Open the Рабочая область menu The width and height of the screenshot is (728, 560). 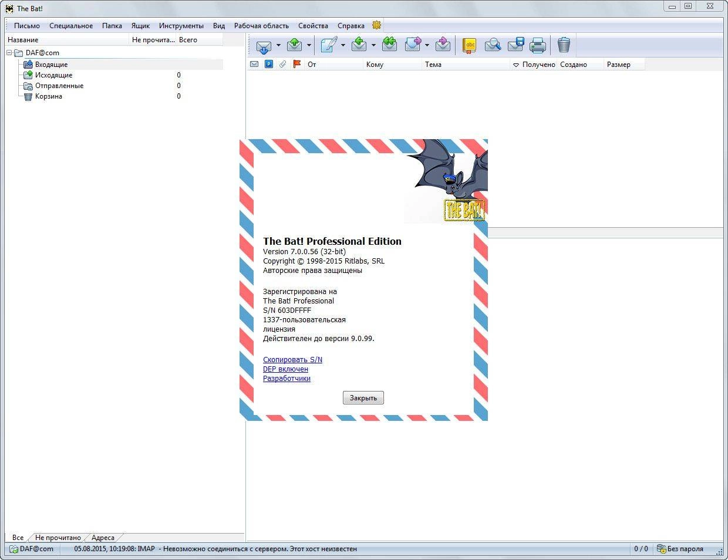(261, 26)
